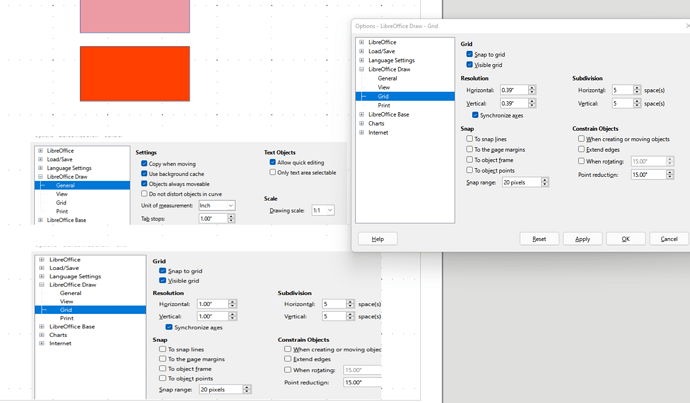Viewport: 690px width, 403px height.
Task: Expand LibreOffice node in Options dialog tree
Action: [362, 42]
